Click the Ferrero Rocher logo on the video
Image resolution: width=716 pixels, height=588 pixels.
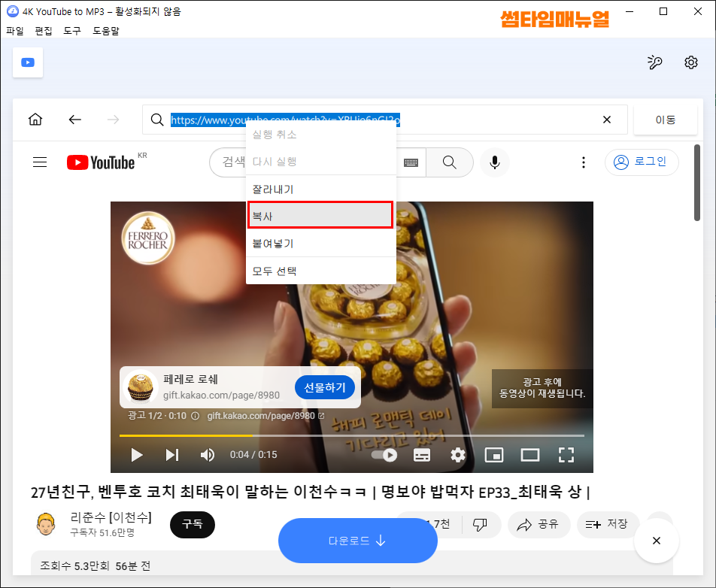pyautogui.click(x=148, y=238)
